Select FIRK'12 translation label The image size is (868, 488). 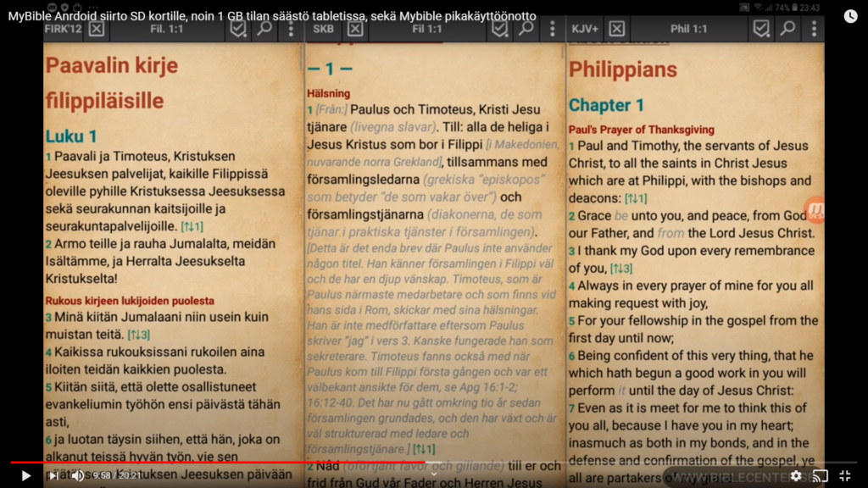pos(63,29)
